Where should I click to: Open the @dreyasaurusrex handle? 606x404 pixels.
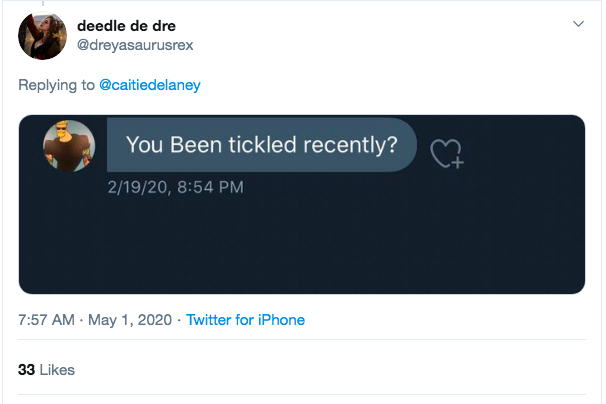pyautogui.click(x=135, y=45)
